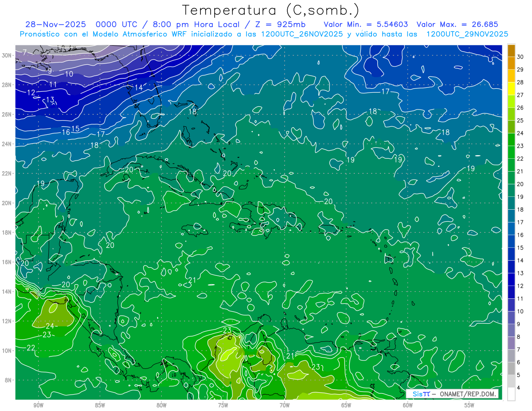Click the legend scale value '5'

click(x=519, y=375)
